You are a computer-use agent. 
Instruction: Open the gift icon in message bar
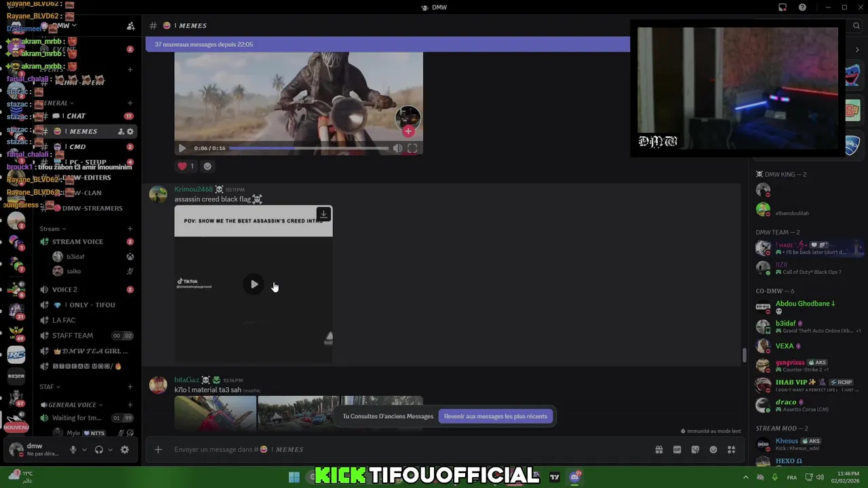pos(658,449)
